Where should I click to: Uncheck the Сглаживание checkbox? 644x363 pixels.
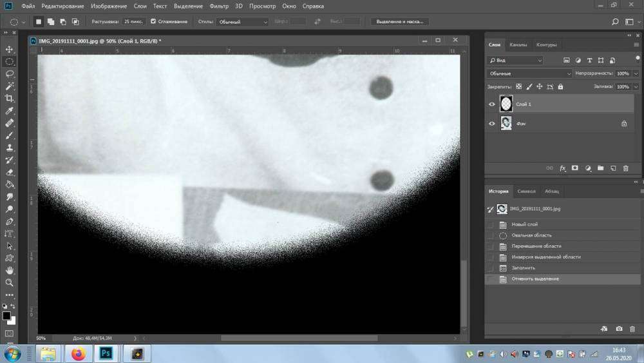pos(153,21)
